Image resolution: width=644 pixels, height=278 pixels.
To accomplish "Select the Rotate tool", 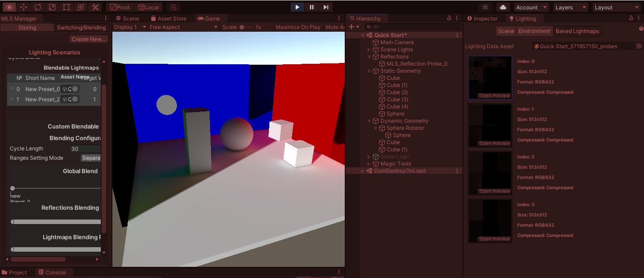I will (38, 7).
